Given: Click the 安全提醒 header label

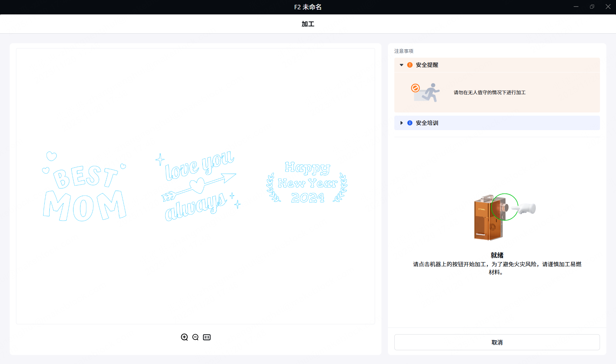Looking at the screenshot, I should tap(427, 65).
